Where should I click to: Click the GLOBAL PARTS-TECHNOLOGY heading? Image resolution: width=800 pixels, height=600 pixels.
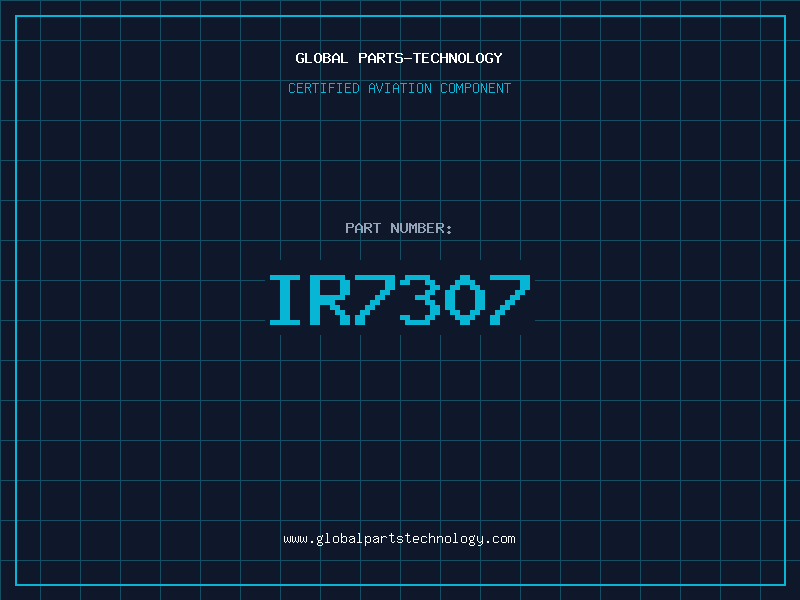399,58
